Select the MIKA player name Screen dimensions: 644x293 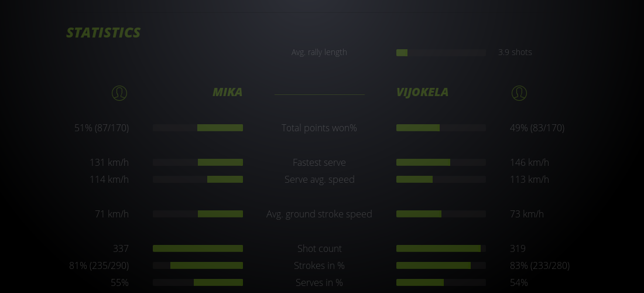[x=227, y=93]
